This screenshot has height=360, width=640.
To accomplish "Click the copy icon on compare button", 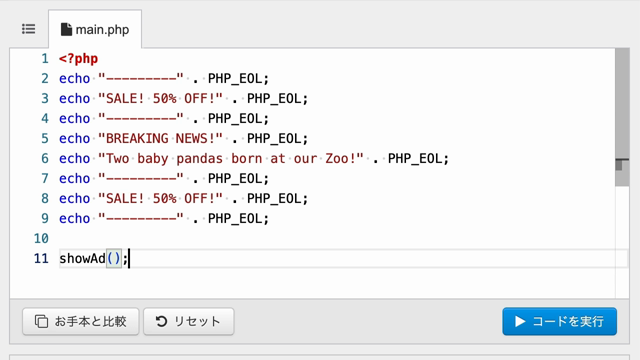I will 41,322.
